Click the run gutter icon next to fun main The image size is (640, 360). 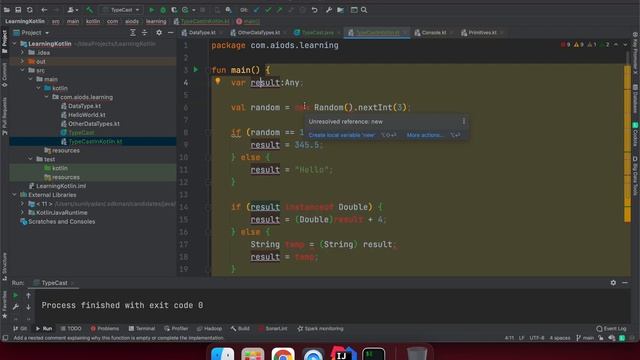(196, 70)
